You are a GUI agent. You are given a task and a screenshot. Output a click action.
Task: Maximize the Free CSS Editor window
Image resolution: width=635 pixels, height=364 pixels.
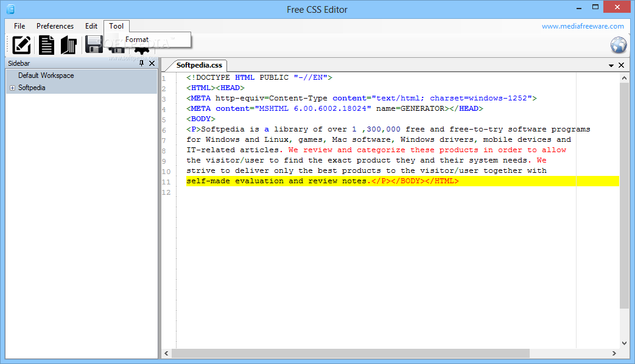click(x=595, y=7)
